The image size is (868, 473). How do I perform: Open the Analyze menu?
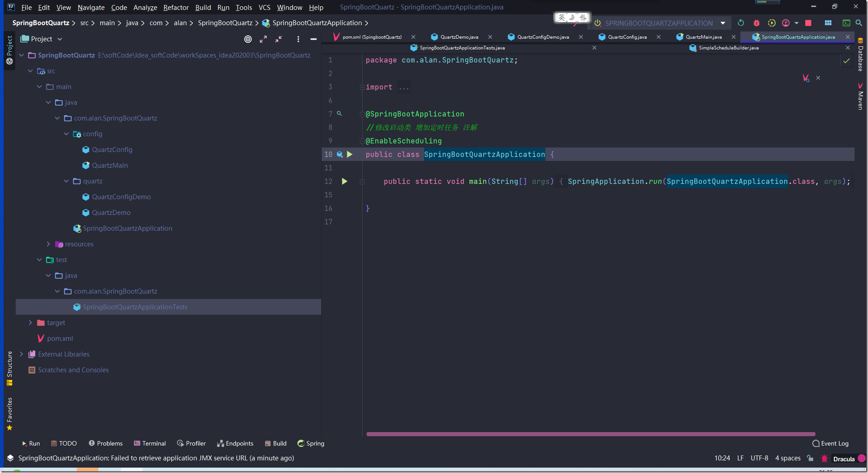pyautogui.click(x=145, y=7)
